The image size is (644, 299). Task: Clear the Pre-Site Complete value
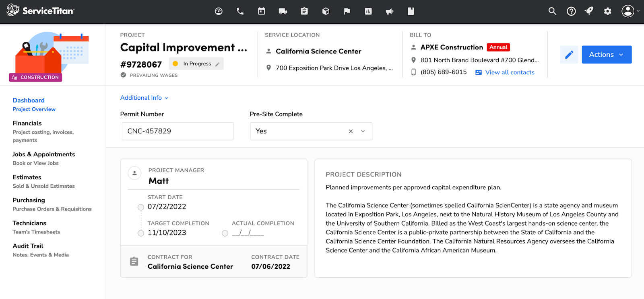(x=351, y=131)
